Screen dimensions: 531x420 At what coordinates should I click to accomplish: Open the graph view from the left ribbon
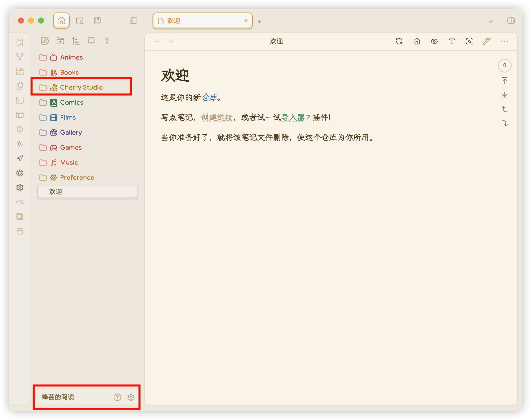point(20,57)
